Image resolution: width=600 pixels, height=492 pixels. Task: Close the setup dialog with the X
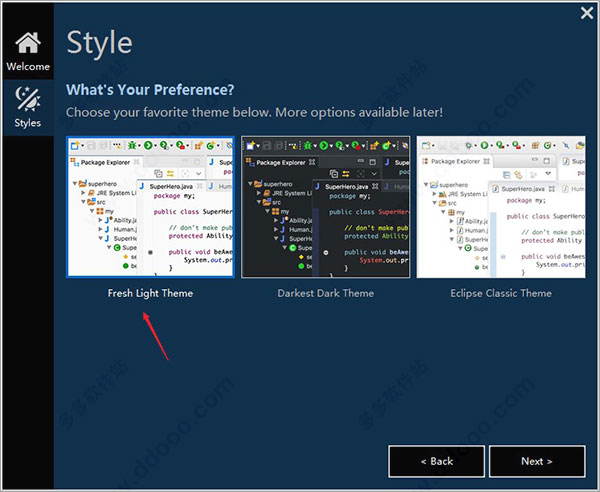pyautogui.click(x=587, y=13)
